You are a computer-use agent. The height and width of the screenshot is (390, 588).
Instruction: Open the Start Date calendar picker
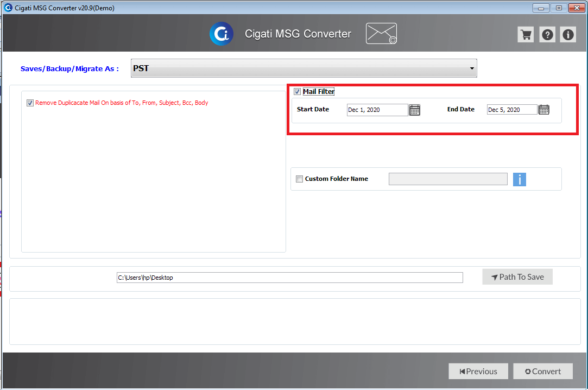click(x=414, y=110)
